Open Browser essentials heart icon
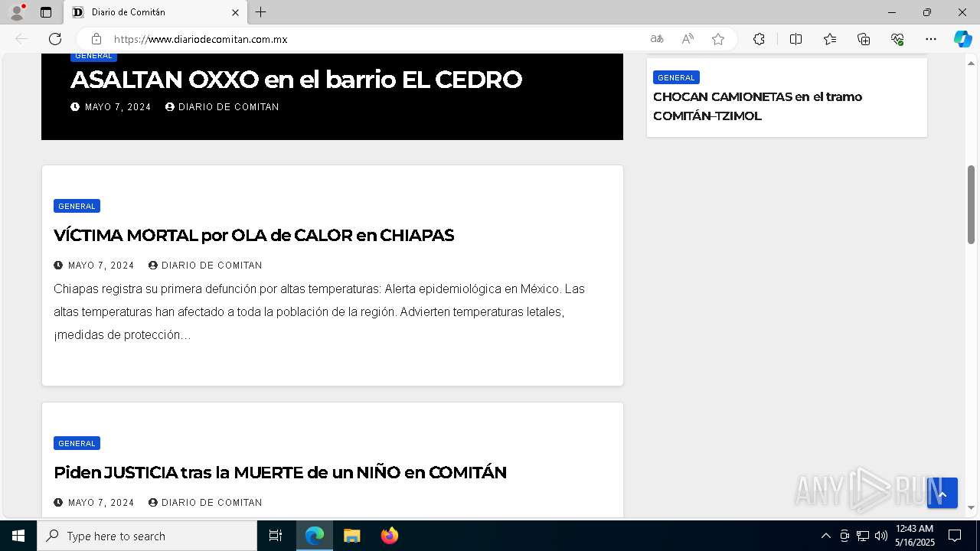Image resolution: width=980 pixels, height=551 pixels. [897, 39]
